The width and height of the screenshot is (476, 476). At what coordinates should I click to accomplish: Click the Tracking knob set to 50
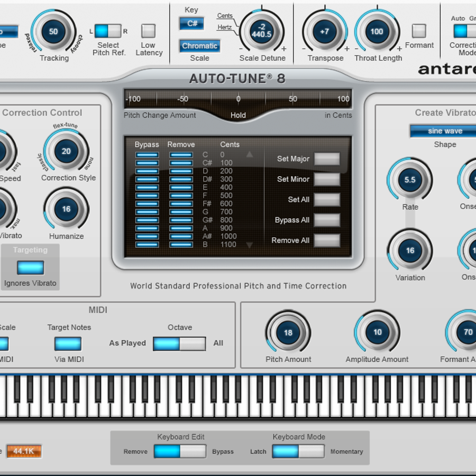click(x=54, y=32)
